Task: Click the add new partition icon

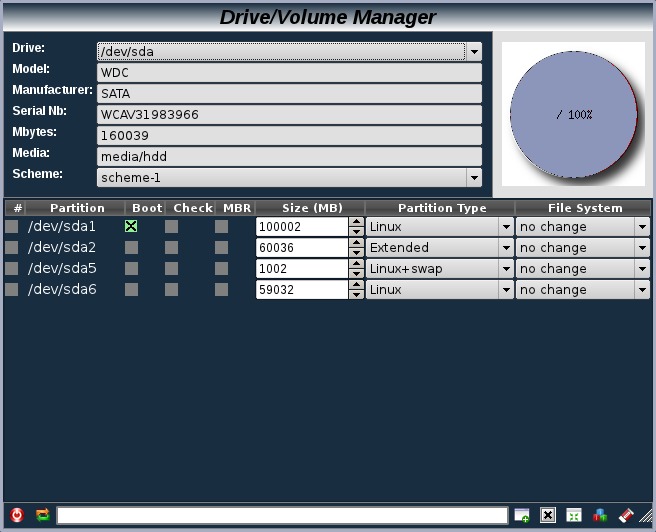Action: [522, 515]
